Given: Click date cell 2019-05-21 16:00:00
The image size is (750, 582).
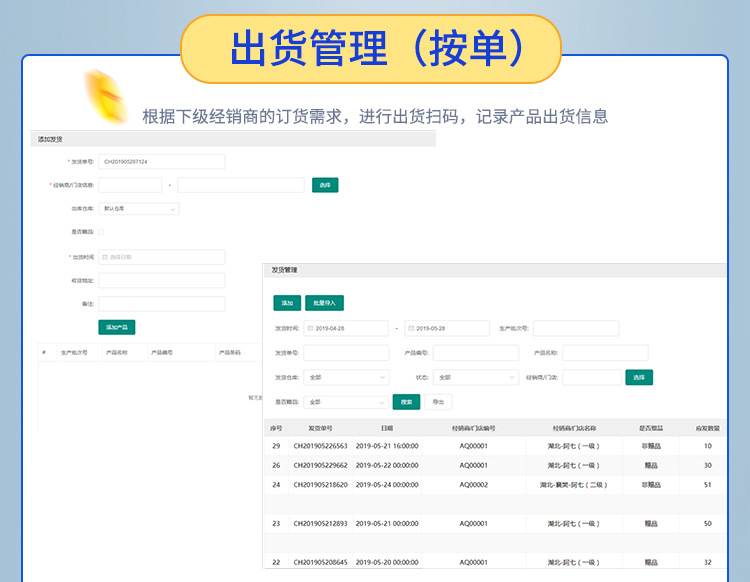Looking at the screenshot, I should (x=387, y=446).
